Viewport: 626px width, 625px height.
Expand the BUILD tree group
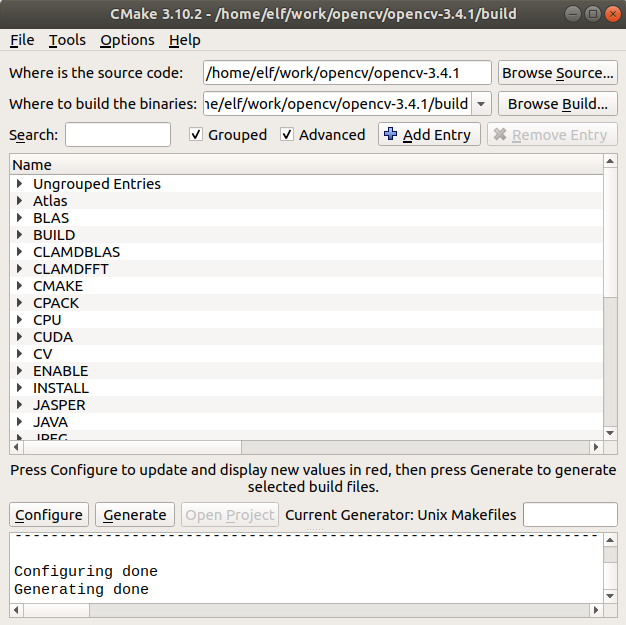pos(20,235)
